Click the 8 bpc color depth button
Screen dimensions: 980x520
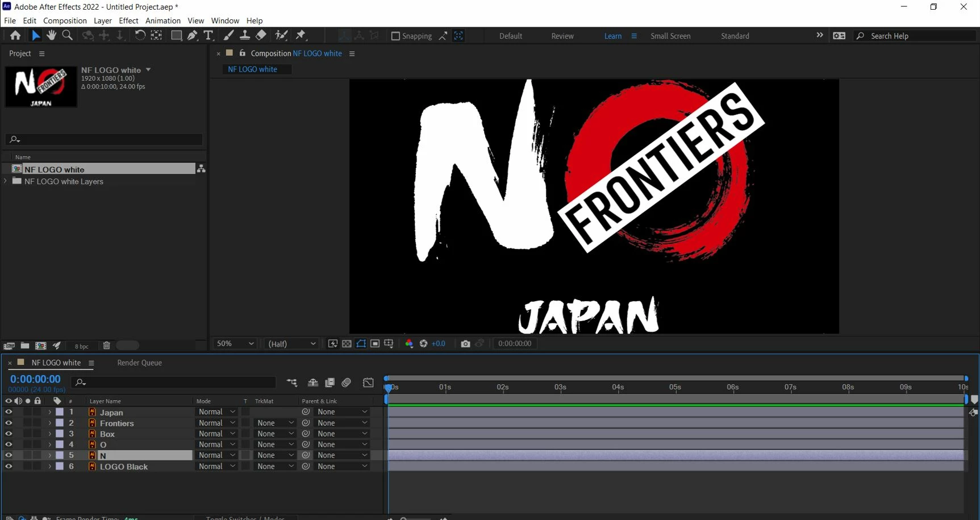82,346
